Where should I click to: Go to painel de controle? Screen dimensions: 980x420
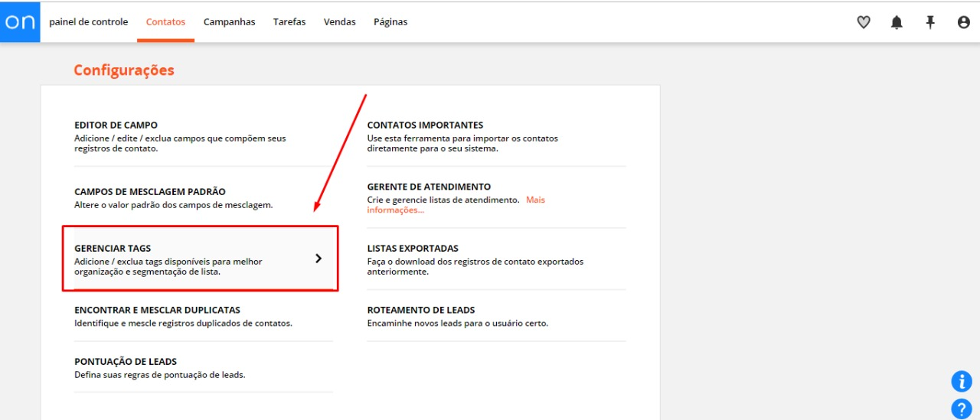click(89, 22)
